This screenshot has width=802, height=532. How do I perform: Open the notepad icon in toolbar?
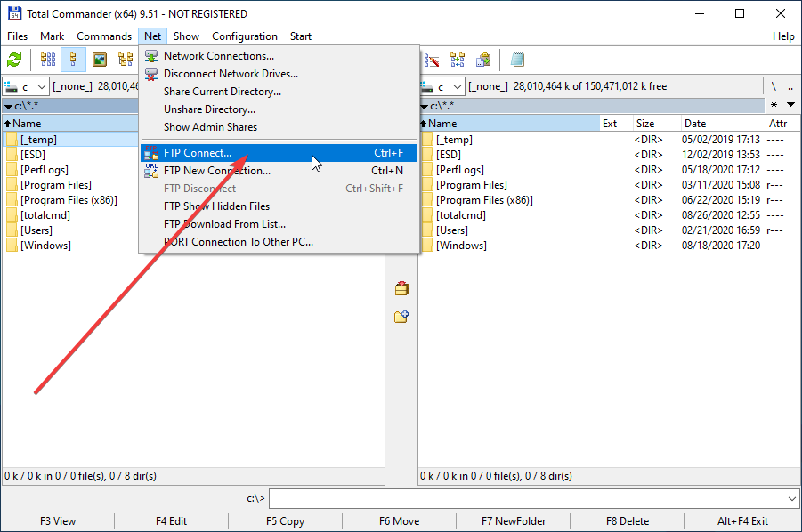point(517,60)
